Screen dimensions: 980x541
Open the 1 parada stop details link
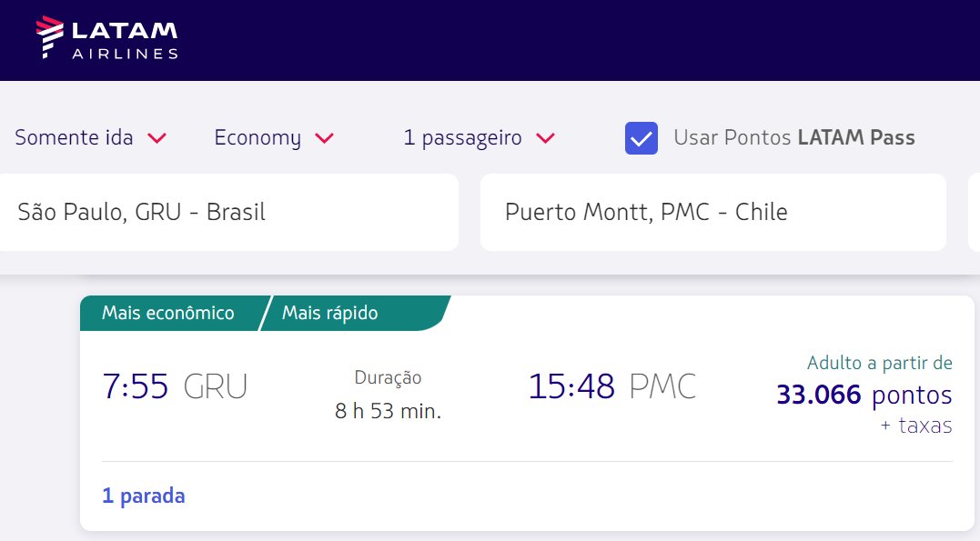[144, 496]
